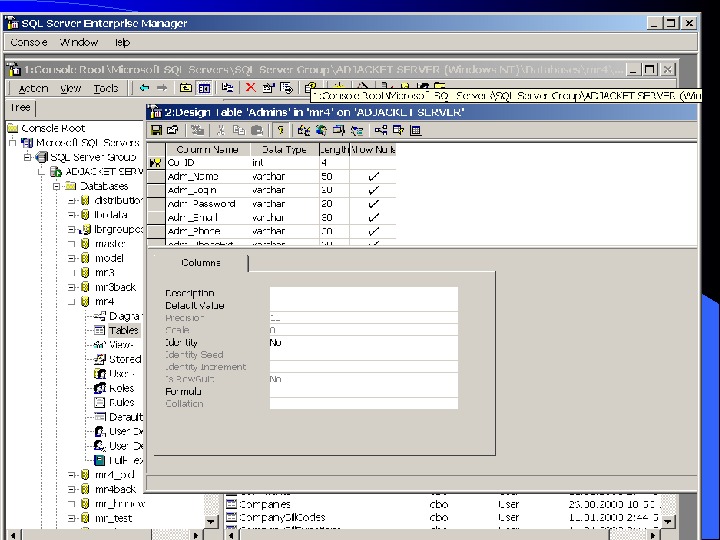Click the Data Type column header
Screen dimensions: 720x540
click(285, 150)
